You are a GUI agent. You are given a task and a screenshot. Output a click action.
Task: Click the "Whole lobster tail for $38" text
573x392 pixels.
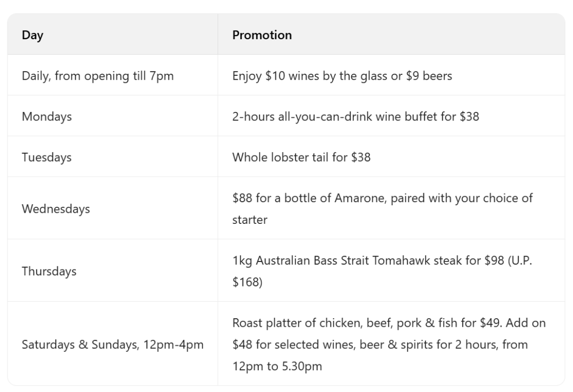(301, 157)
